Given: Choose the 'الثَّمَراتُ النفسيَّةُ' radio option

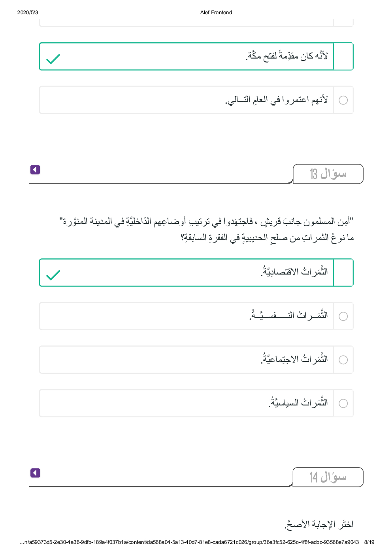Looking at the screenshot, I should click(x=343, y=316).
